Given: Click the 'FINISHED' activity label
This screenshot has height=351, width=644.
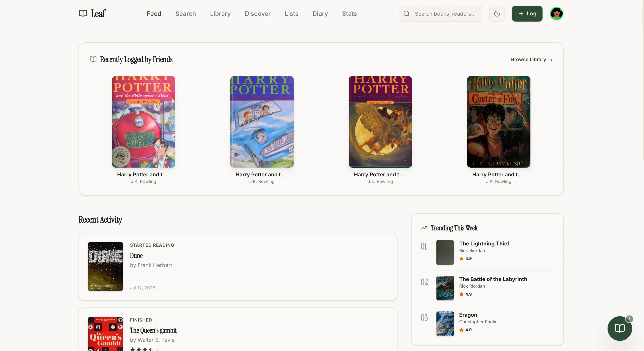Looking at the screenshot, I should coord(141,320).
